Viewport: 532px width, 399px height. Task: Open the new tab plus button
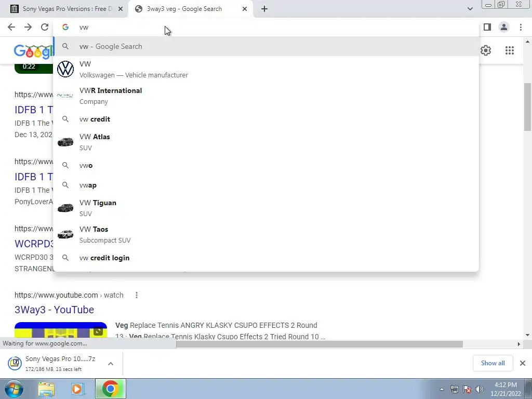coord(264,9)
